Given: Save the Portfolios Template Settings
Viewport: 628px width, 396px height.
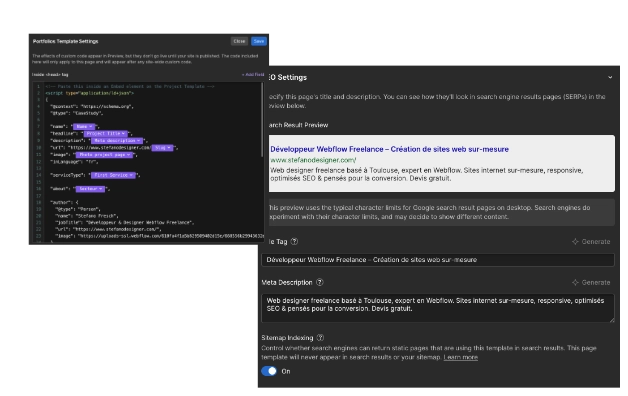Looking at the screenshot, I should coord(259,41).
